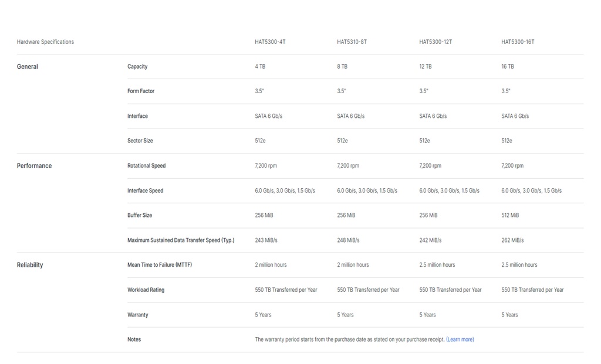601x364 pixels.
Task: Click Maximum Sustained Data Transfer Speed label
Action: pos(181,240)
